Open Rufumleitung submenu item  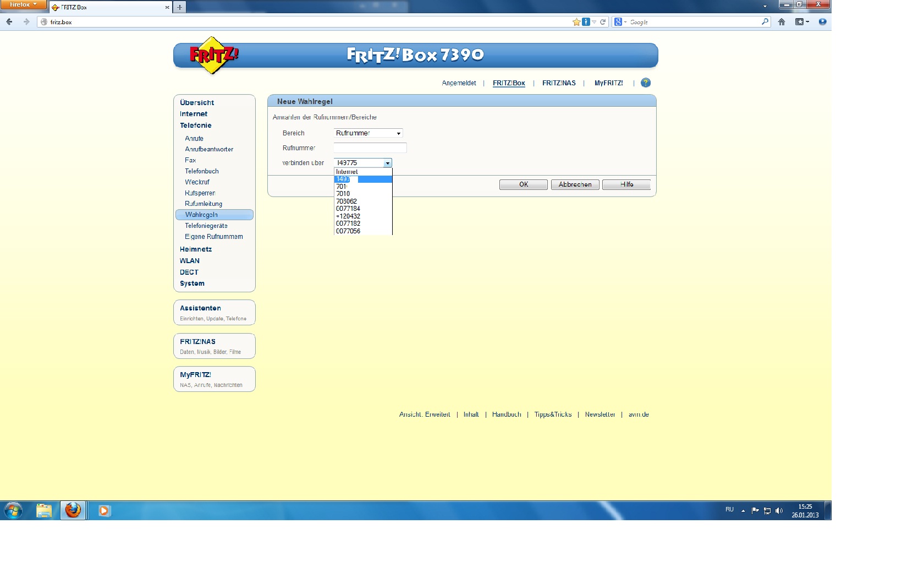point(204,204)
